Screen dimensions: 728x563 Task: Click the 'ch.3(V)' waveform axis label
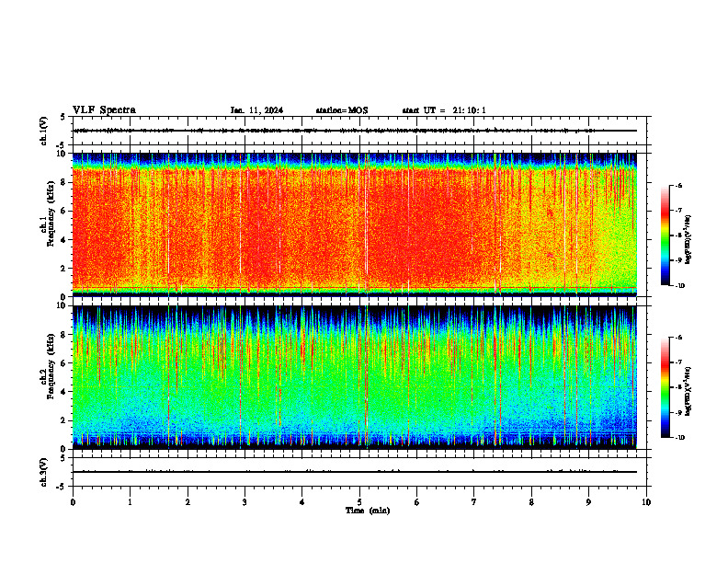[x=43, y=472]
